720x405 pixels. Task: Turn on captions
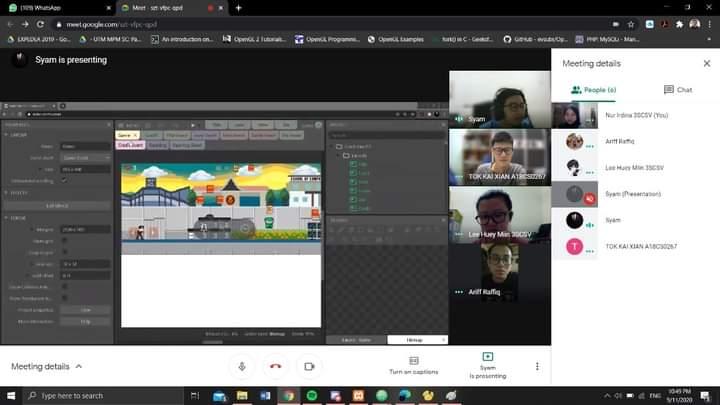pyautogui.click(x=413, y=365)
